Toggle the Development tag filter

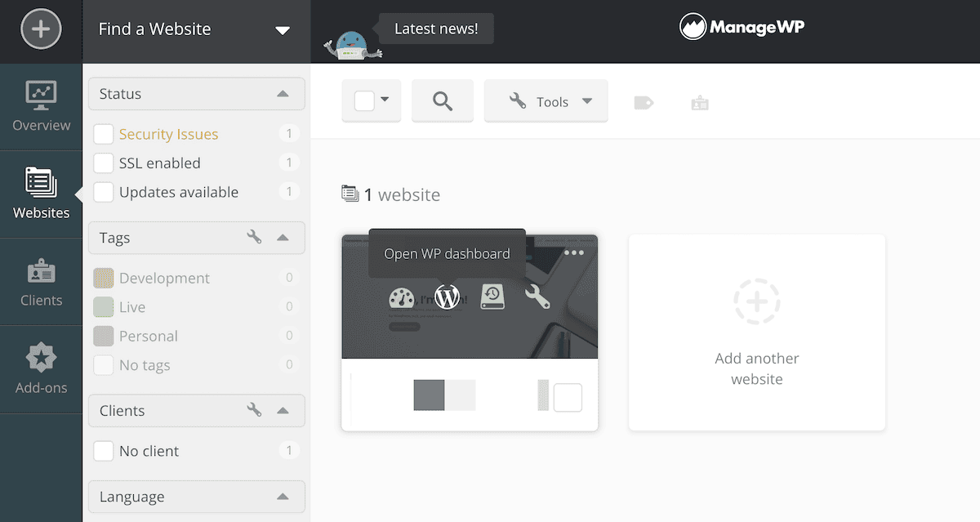tap(104, 278)
